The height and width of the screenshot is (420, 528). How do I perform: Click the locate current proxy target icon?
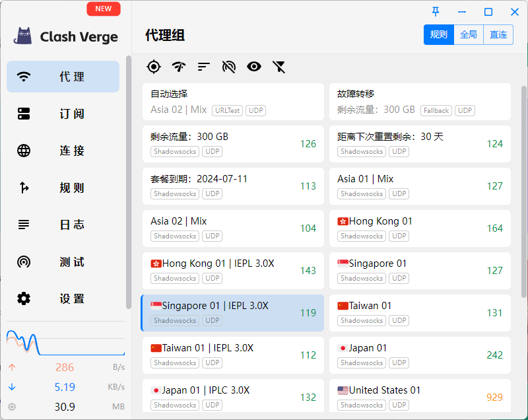[154, 66]
